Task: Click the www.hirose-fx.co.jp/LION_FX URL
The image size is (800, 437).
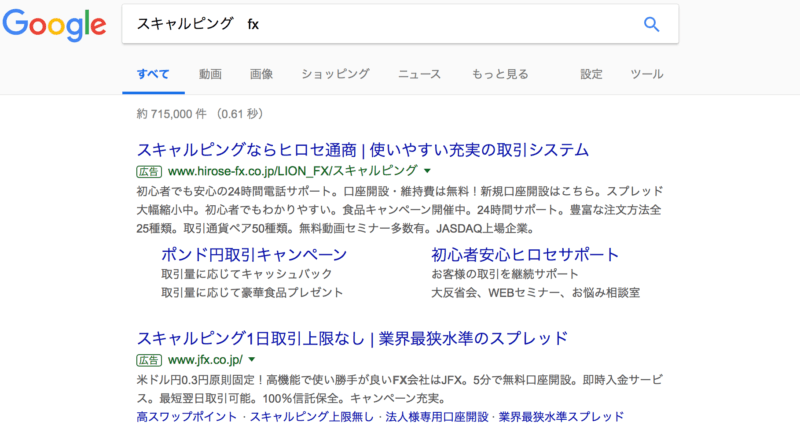Action: click(292, 171)
